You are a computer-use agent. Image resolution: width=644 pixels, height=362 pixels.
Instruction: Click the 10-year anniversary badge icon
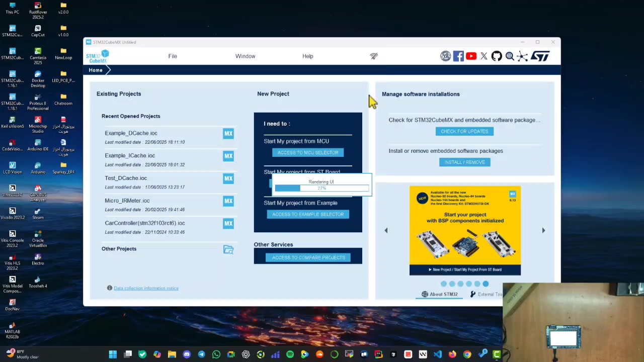445,56
